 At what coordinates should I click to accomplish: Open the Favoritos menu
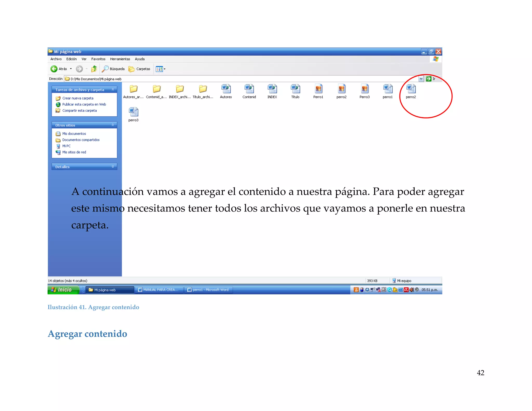tap(98, 59)
